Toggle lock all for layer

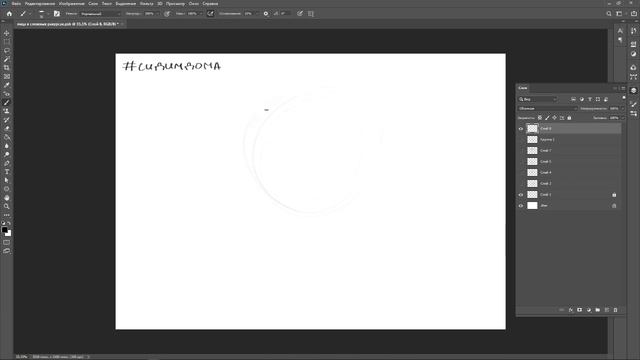(569, 118)
